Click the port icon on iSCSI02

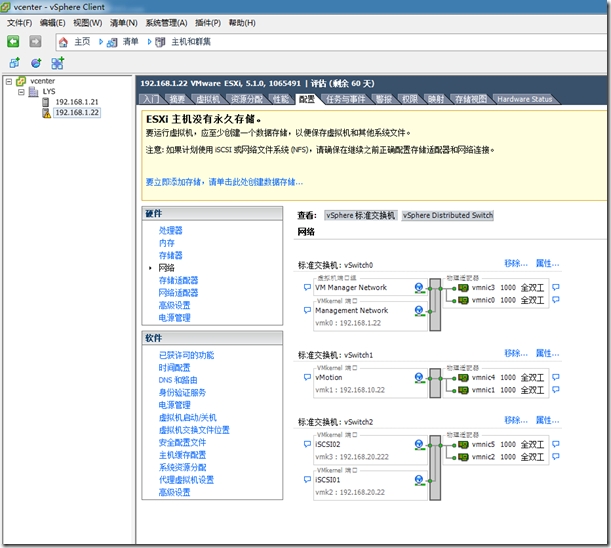point(419,445)
